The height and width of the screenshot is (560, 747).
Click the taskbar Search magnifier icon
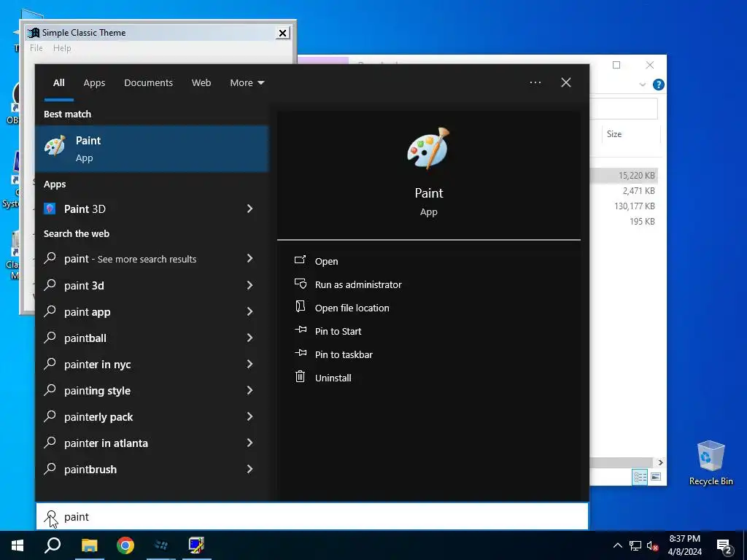pyautogui.click(x=53, y=545)
